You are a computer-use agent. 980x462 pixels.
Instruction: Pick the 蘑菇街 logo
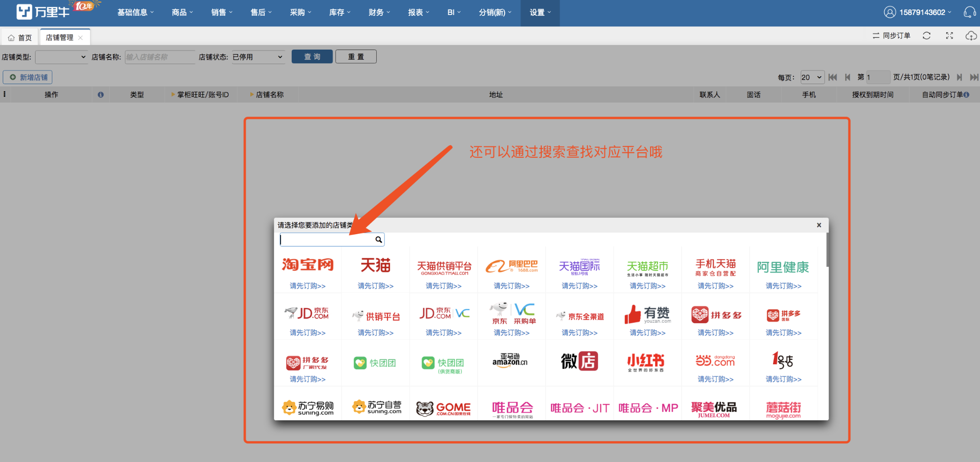click(783, 410)
